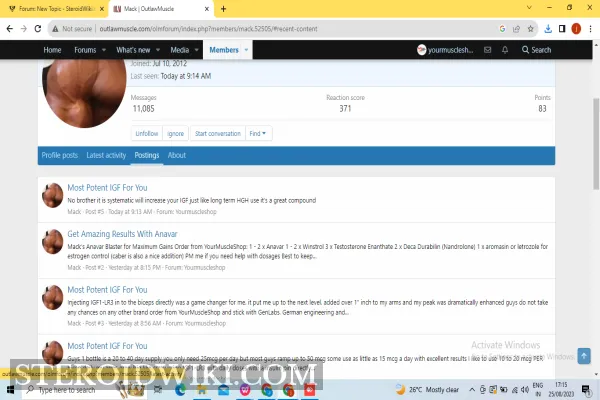The image size is (600, 400).
Task: Bookmark this page with the star icon
Action: (x=530, y=29)
